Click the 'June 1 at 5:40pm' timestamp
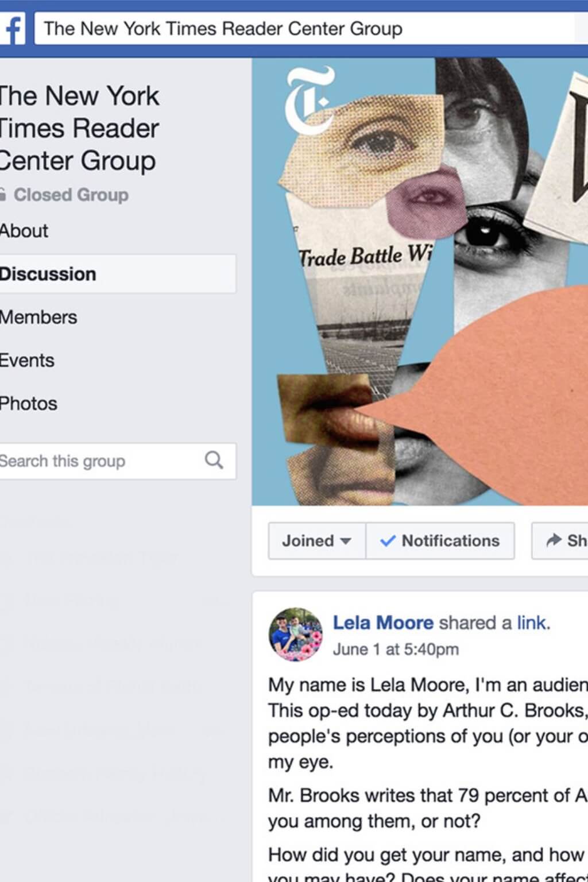The width and height of the screenshot is (588, 882). click(x=396, y=649)
